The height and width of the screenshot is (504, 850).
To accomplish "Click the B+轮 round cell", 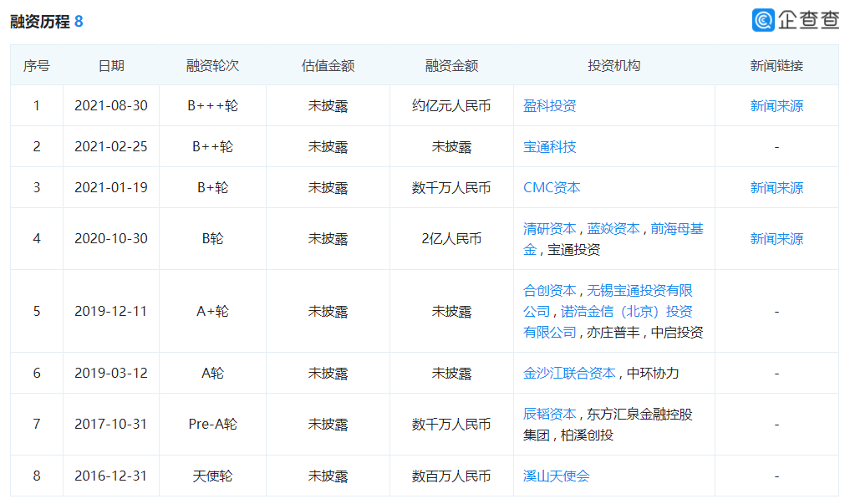I will pyautogui.click(x=212, y=187).
